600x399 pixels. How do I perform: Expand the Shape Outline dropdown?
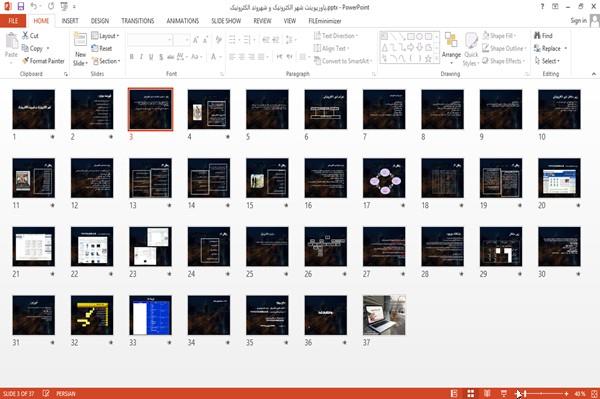[504, 48]
